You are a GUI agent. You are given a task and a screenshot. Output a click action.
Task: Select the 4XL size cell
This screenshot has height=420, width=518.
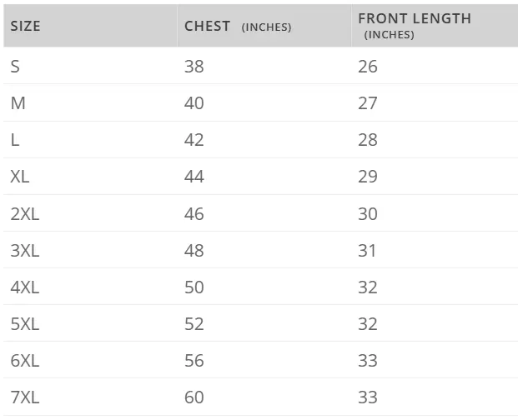click(x=25, y=287)
